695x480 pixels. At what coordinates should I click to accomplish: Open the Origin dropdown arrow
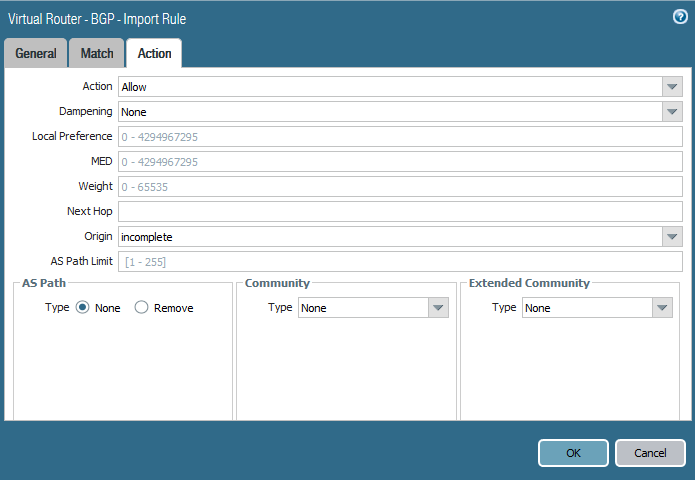(672, 237)
